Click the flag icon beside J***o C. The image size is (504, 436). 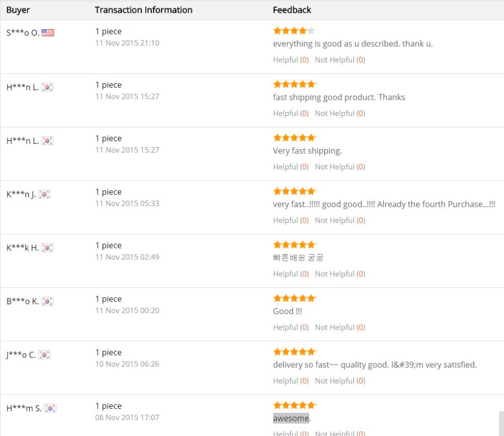click(44, 355)
